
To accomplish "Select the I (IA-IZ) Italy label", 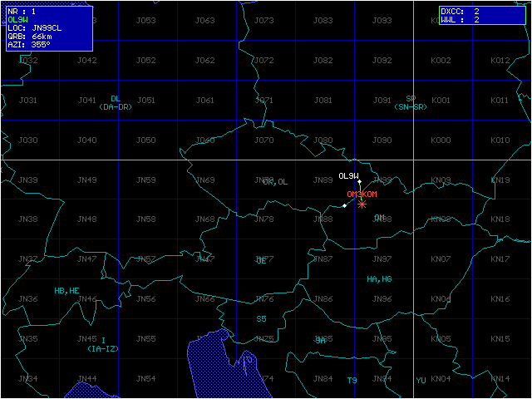I will (x=104, y=345).
